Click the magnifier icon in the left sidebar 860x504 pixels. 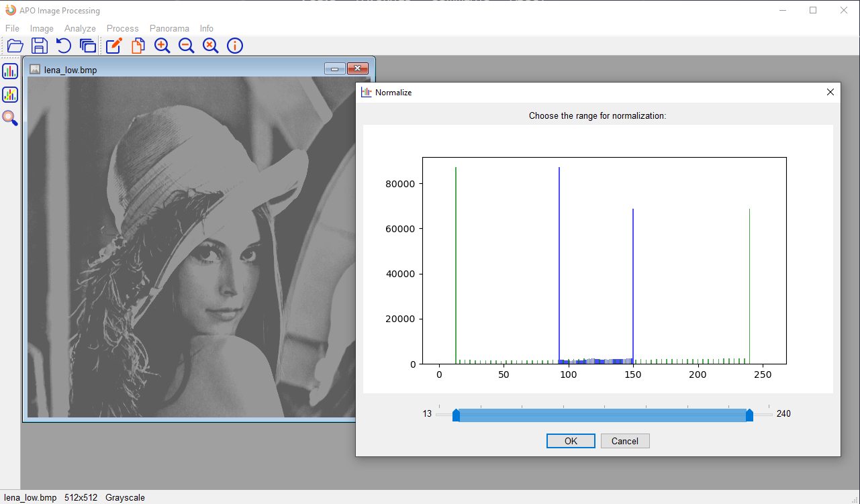(x=10, y=118)
